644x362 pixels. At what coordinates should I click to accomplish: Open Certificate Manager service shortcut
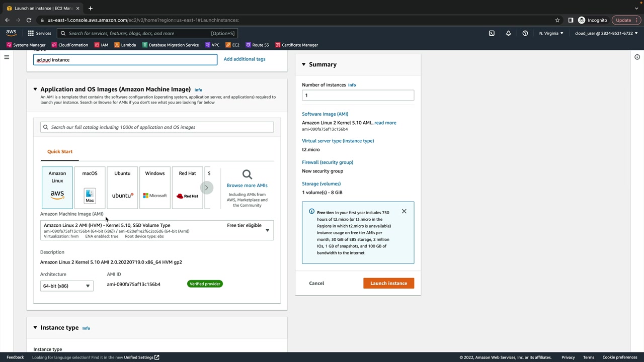(296, 45)
